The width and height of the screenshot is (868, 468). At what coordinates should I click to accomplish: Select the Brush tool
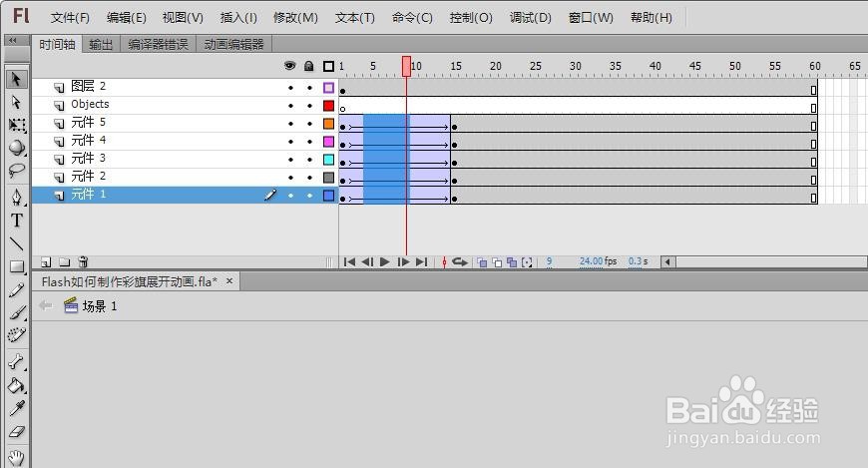pos(17,312)
